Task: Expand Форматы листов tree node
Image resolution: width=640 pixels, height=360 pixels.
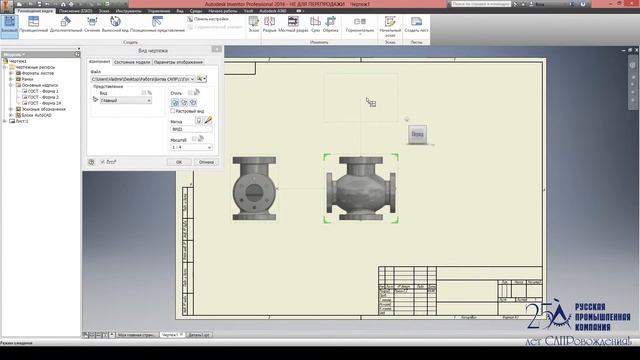Action: tap(11, 73)
